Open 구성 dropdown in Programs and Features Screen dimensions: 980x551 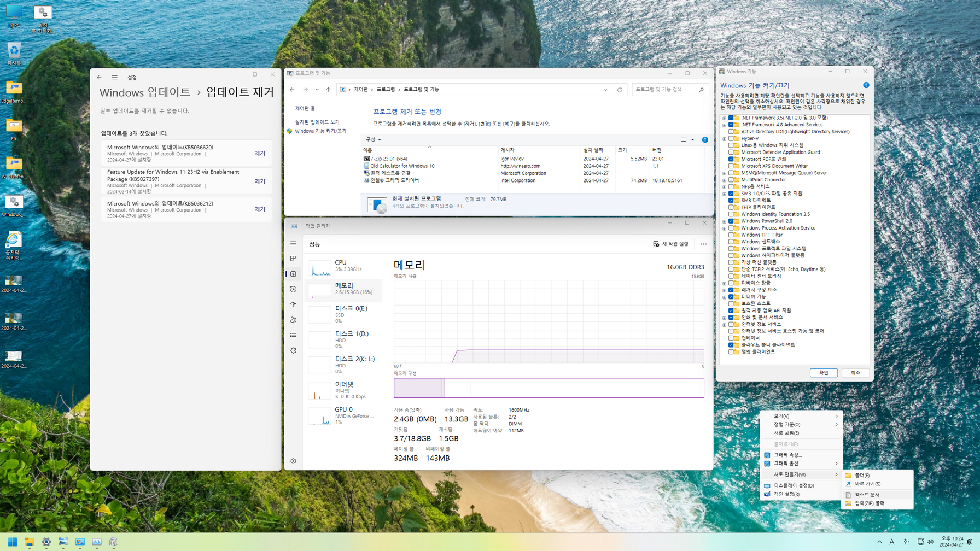374,140
